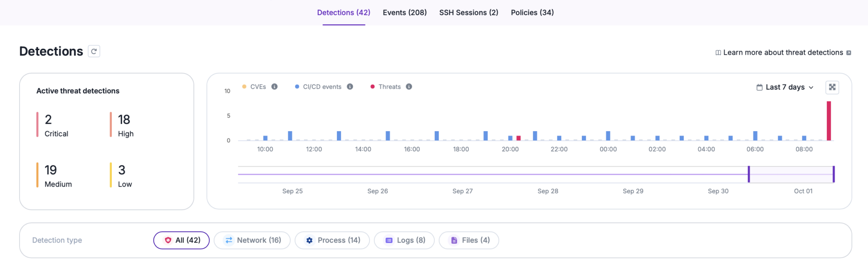The width and height of the screenshot is (868, 263).
Task: Open Learn more about threat detections link
Action: click(783, 53)
